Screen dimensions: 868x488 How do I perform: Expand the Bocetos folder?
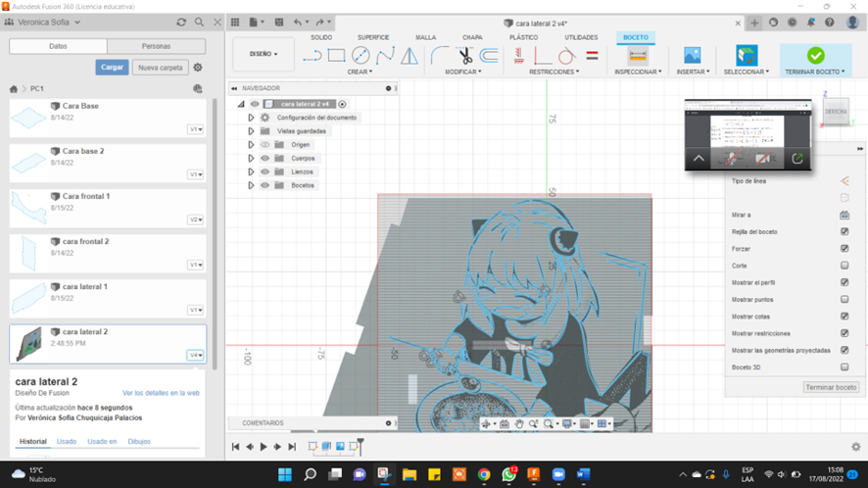251,185
